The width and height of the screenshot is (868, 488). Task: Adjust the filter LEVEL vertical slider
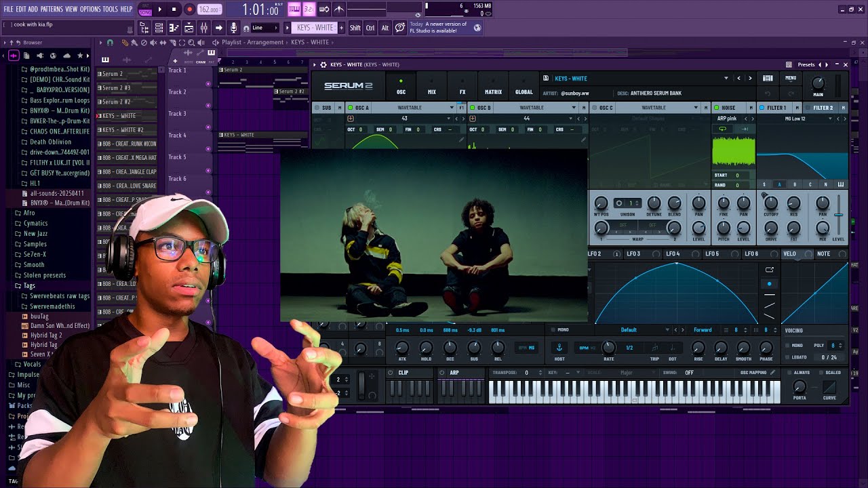coord(839,215)
